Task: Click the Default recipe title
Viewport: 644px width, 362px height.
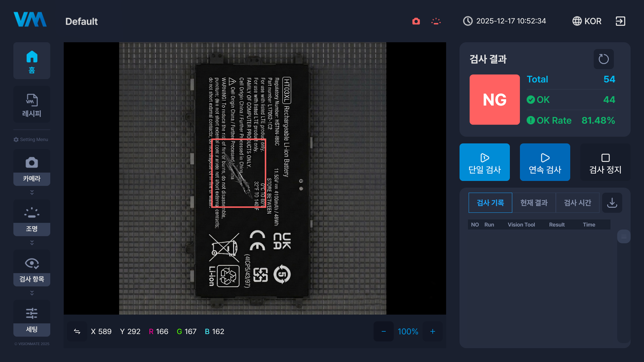Action: point(82,22)
